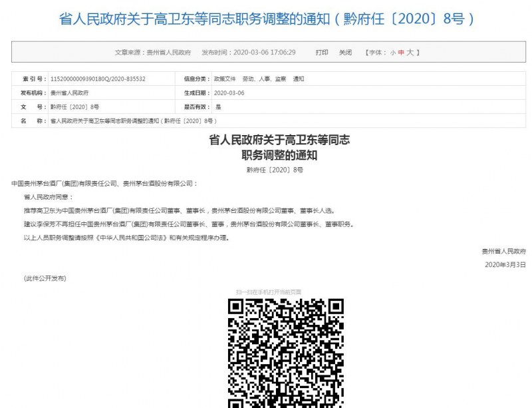Set font size to 中

[x=401, y=53]
